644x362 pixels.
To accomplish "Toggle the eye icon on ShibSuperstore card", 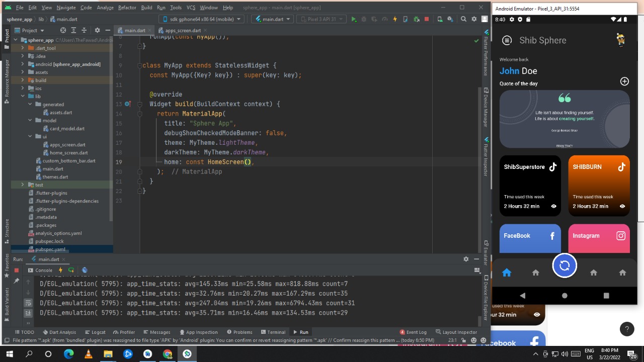I will click(553, 206).
